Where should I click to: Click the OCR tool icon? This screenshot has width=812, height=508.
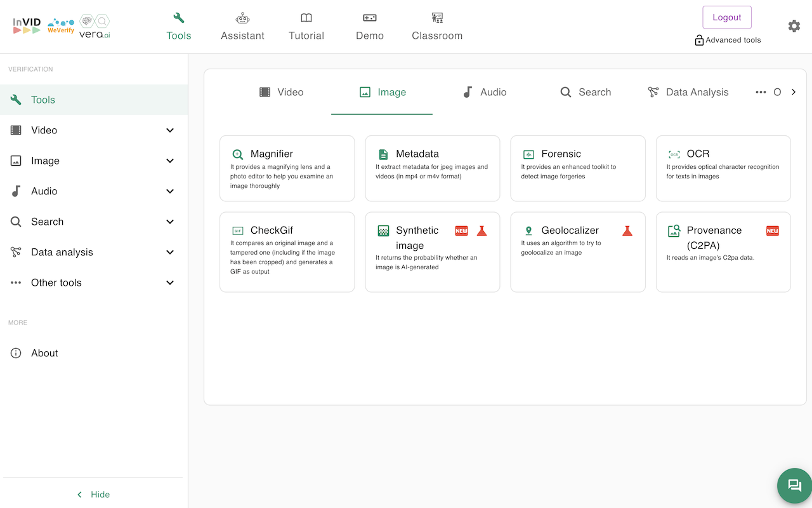(674, 154)
